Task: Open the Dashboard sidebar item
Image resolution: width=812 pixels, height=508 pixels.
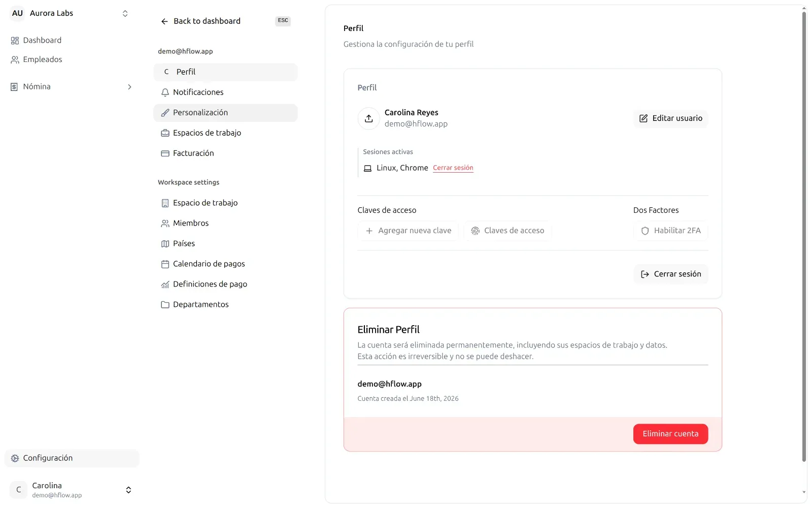Action: (x=71, y=40)
